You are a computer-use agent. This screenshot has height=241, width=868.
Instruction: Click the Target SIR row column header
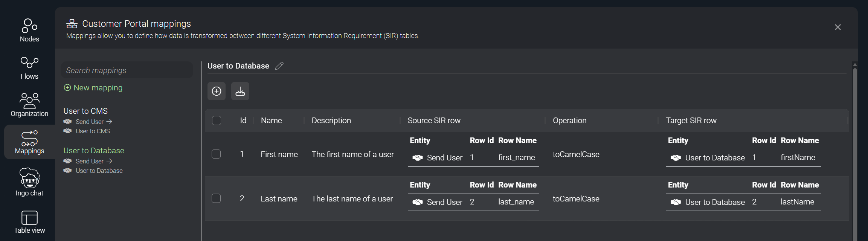coord(691,120)
